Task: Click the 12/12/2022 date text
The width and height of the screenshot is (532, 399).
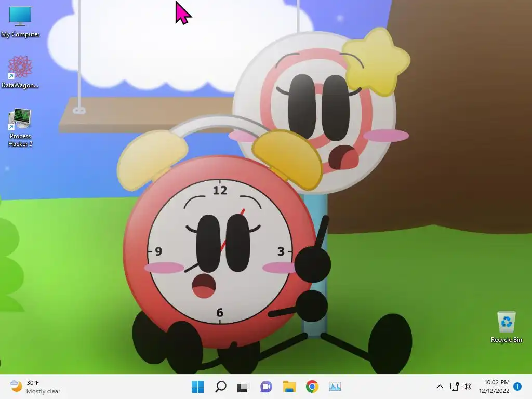Action: pos(494,391)
